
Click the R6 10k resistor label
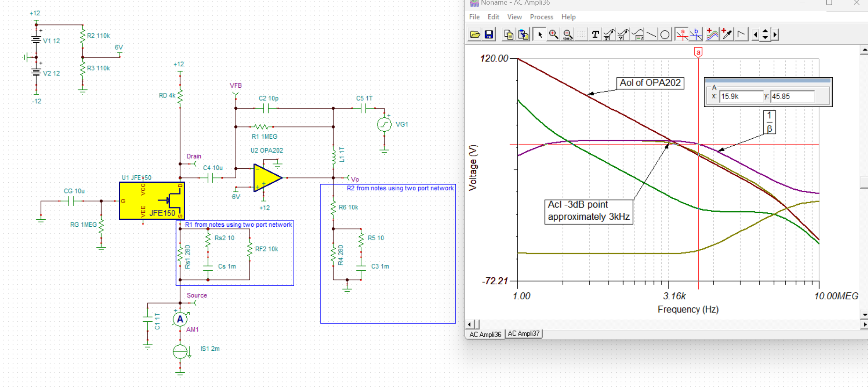coord(348,207)
